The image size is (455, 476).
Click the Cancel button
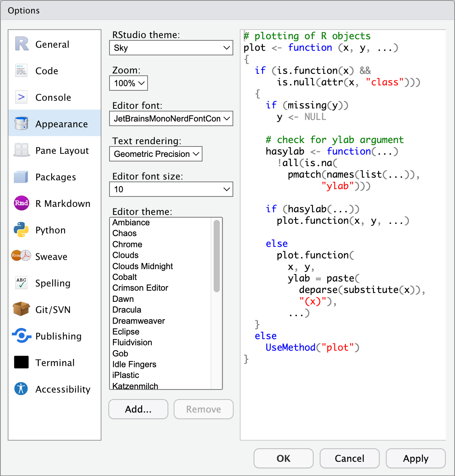tap(350, 458)
